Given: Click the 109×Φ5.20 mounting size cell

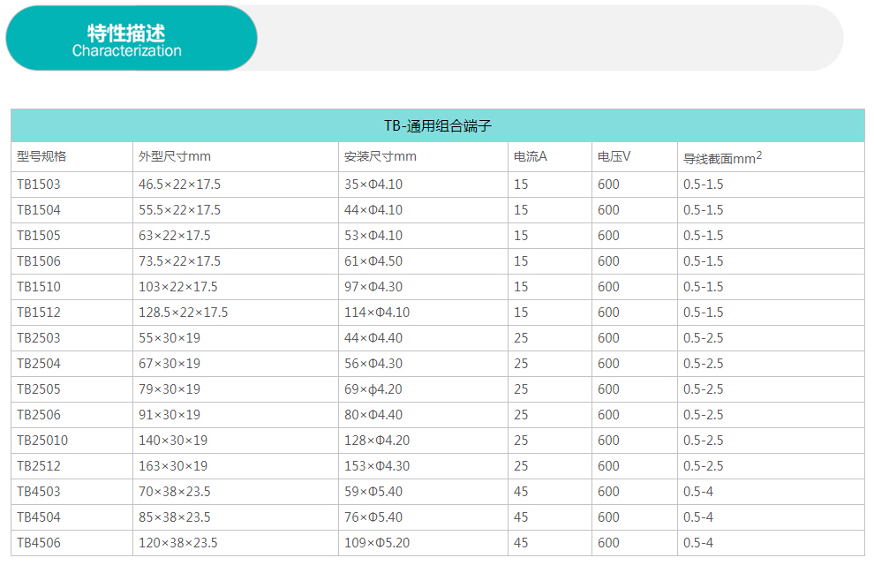Looking at the screenshot, I should point(377,543).
